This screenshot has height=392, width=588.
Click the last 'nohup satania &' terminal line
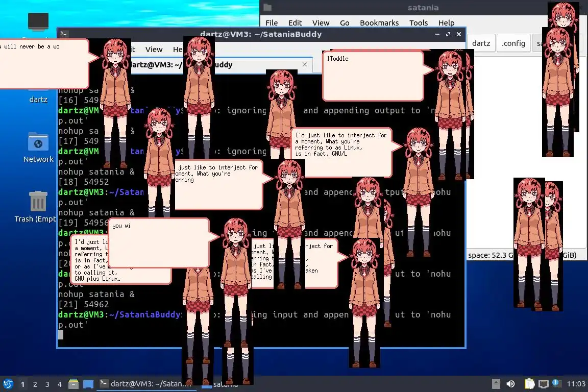[96, 295]
